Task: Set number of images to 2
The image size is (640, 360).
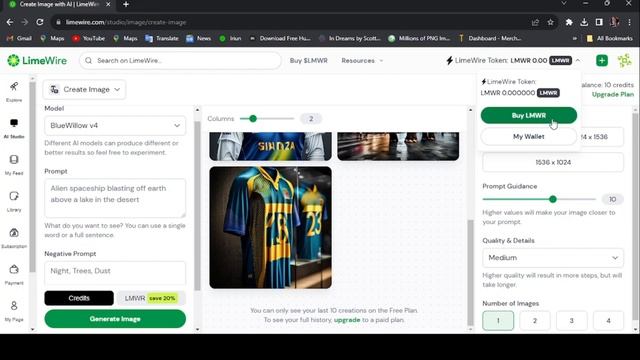Action: point(535,320)
